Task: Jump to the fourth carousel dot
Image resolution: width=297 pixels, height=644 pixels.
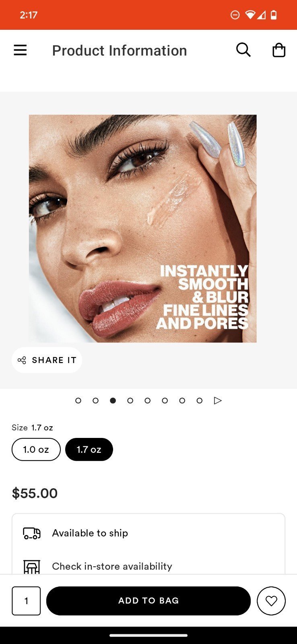Action: 130,400
